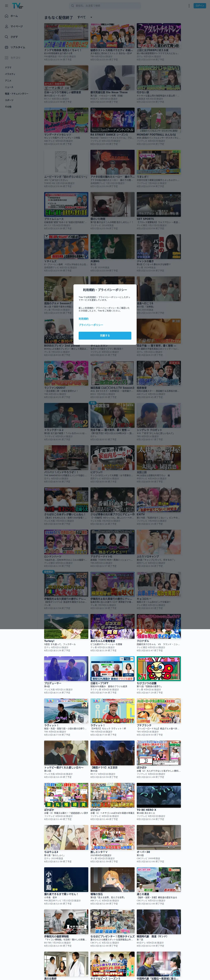Image resolution: width=210 pixels, height=980 pixels.
Task: Click the 推しエンタTV title text
Action: (x=99, y=852)
